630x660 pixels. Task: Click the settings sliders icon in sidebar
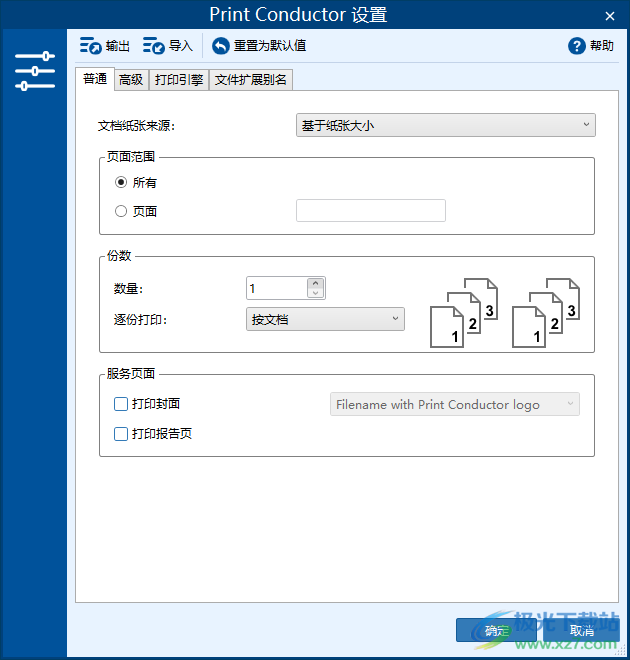35,71
